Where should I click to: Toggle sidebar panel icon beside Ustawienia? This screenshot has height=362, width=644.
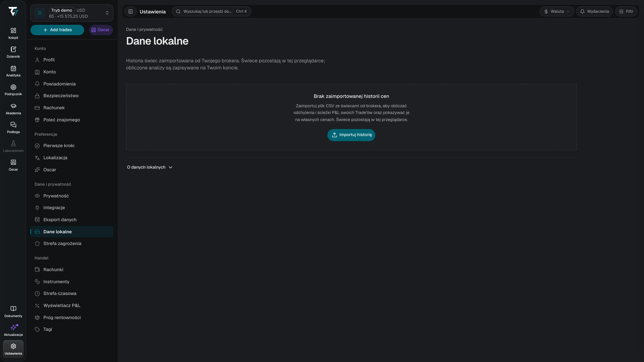point(131,11)
